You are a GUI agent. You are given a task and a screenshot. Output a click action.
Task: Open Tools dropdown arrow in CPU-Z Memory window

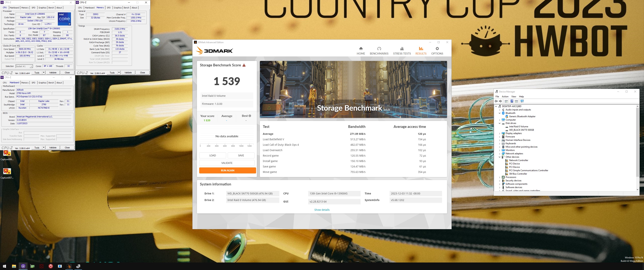(119, 73)
